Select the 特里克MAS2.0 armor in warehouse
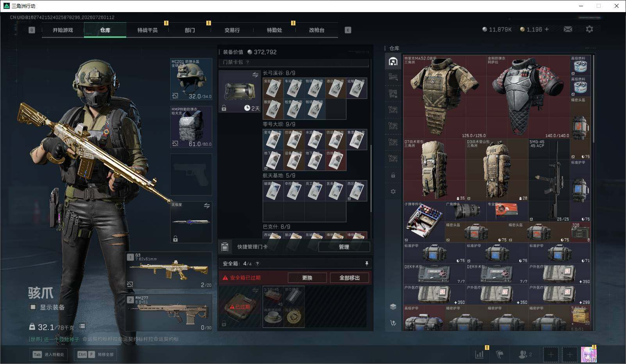The width and height of the screenshot is (626, 364). tap(444, 97)
